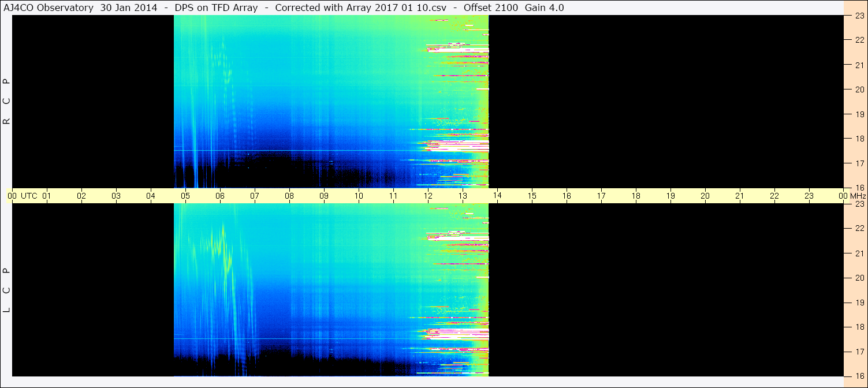Click hour '16' on the UTC time axis

(x=567, y=196)
